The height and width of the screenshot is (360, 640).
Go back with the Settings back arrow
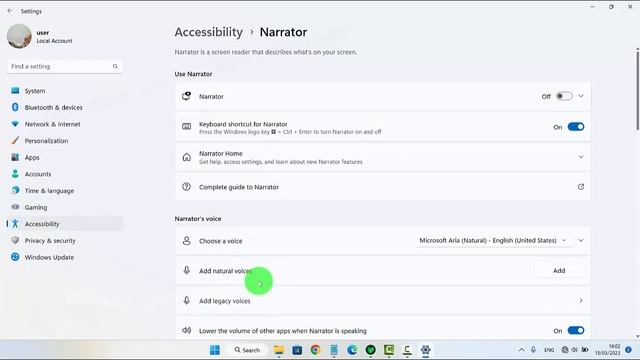tap(10, 11)
